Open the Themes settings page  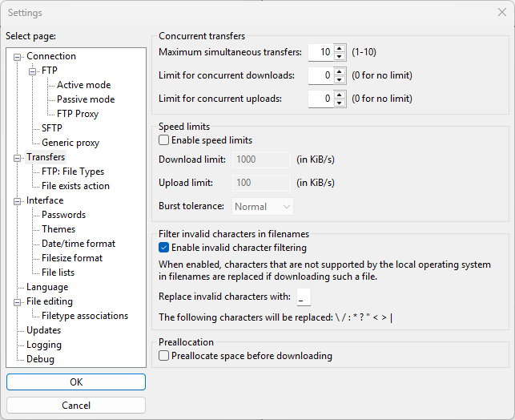coord(58,229)
